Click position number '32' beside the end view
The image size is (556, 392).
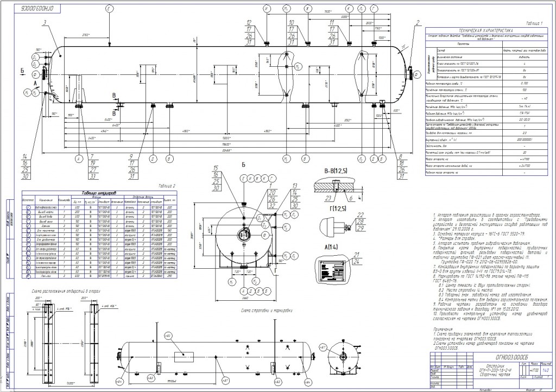[272, 206]
